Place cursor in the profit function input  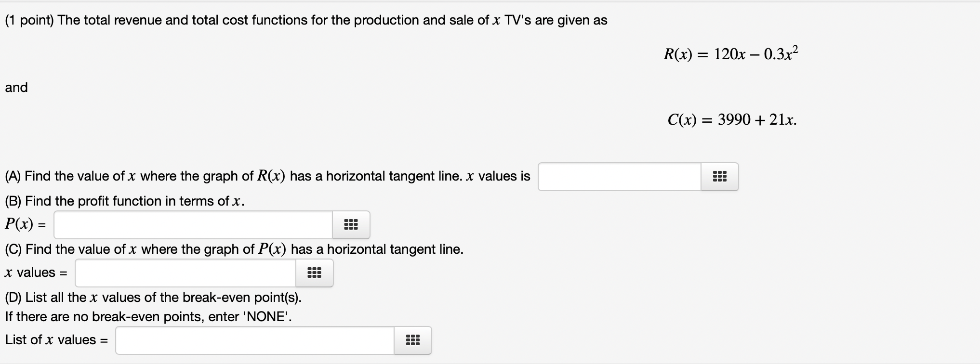click(x=193, y=224)
